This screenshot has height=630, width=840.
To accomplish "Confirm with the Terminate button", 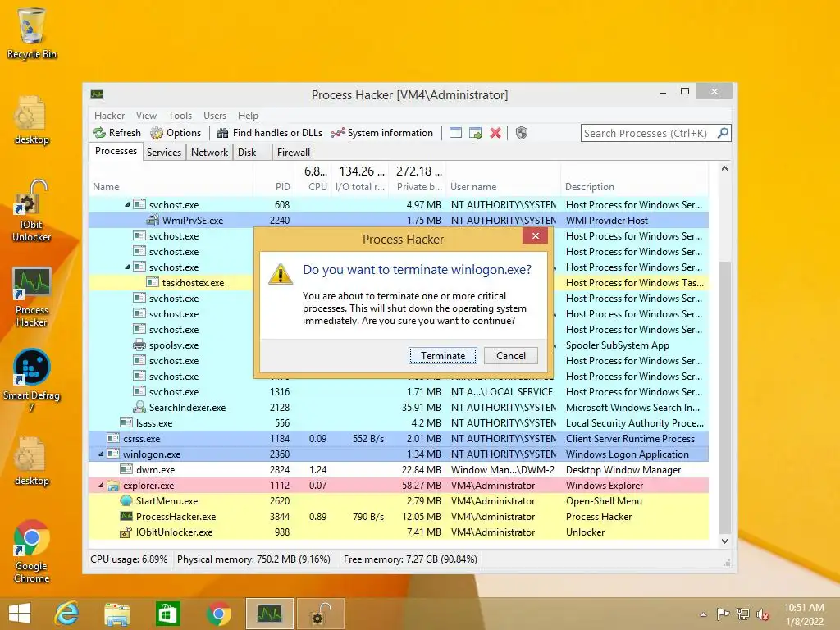I will [x=442, y=356].
